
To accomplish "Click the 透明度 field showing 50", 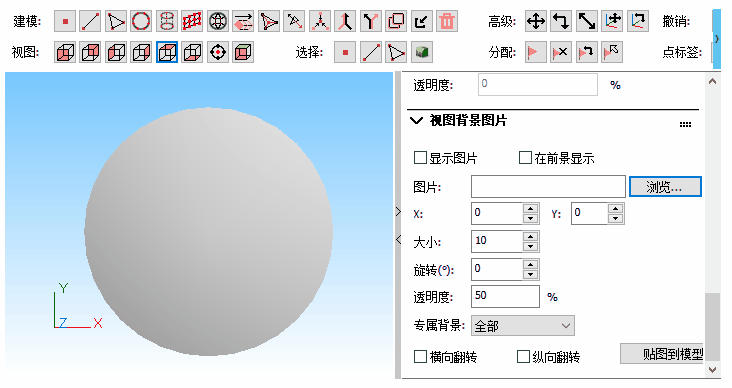I will pos(505,296).
